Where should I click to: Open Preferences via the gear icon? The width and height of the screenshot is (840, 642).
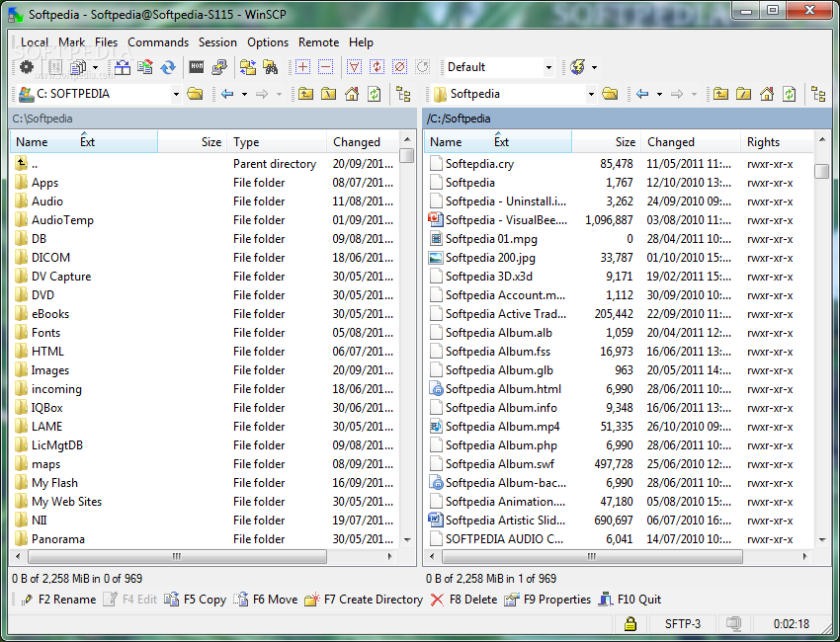pos(27,67)
